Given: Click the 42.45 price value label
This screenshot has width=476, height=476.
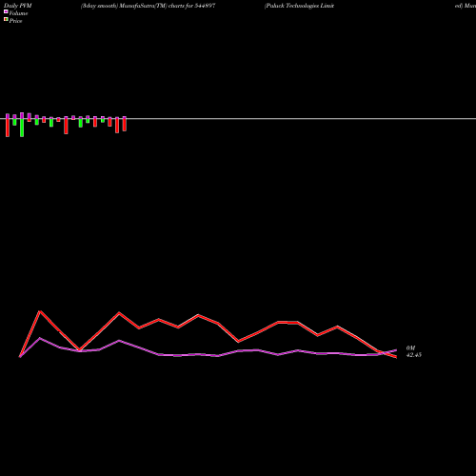Looking at the screenshot, I should click(414, 355).
